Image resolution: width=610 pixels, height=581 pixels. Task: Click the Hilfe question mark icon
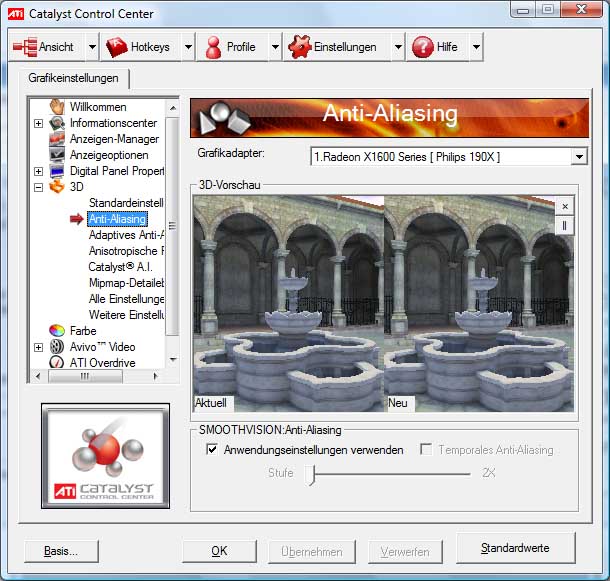(422, 47)
